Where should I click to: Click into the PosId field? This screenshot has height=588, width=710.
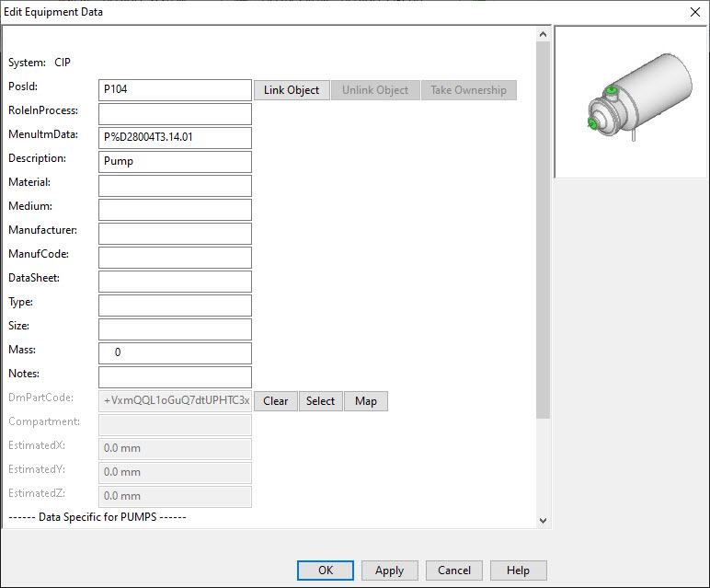pyautogui.click(x=175, y=90)
